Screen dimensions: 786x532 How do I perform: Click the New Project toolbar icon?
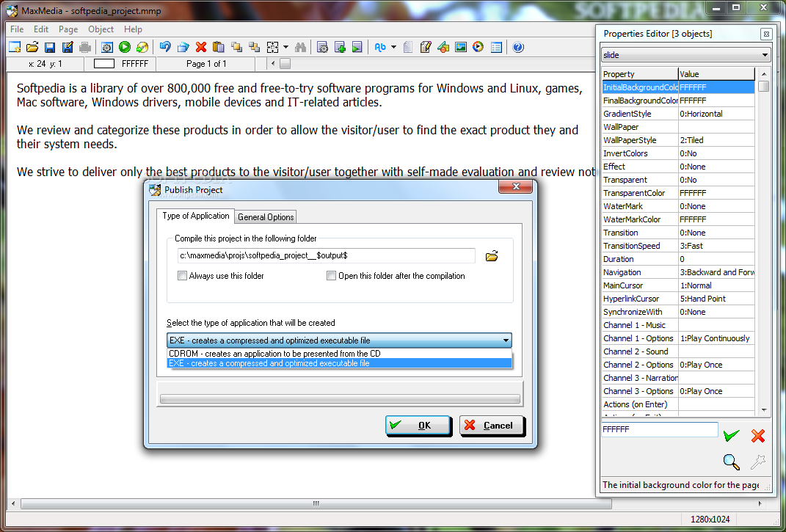15,47
